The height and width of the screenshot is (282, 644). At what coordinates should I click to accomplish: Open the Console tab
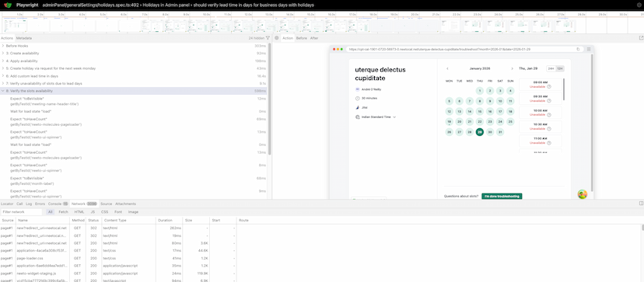click(58, 204)
